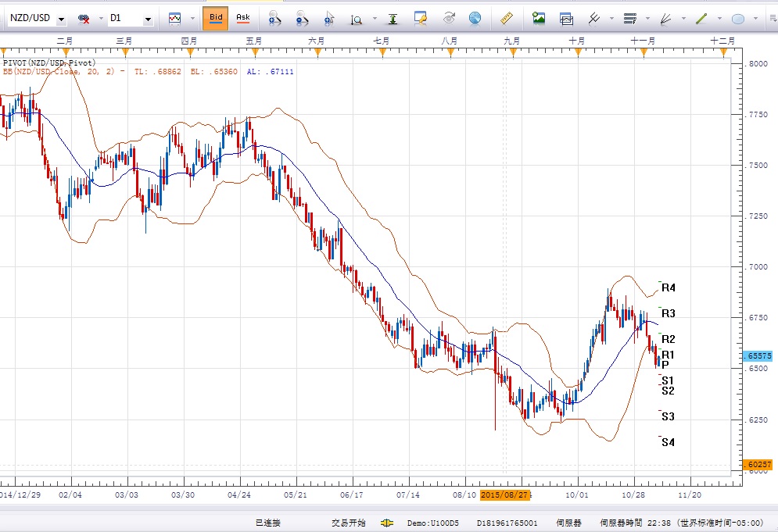Click the highlighted 2015/08/27 date label

click(504, 495)
